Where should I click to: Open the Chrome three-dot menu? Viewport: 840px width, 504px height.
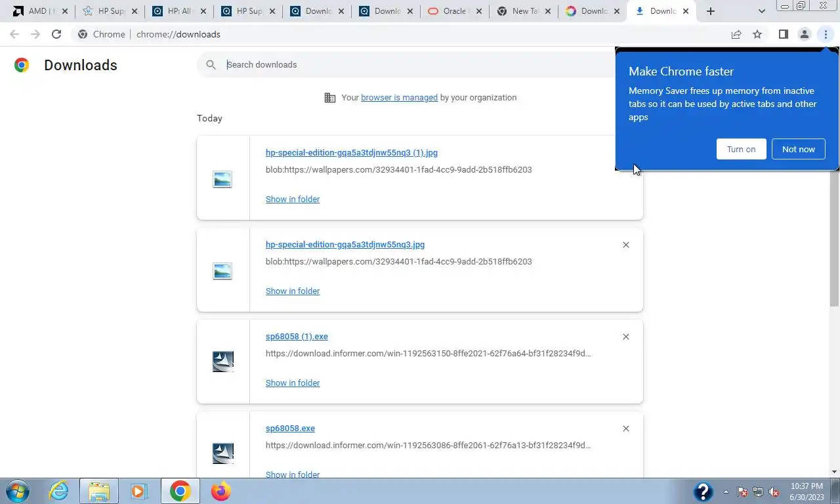(826, 34)
